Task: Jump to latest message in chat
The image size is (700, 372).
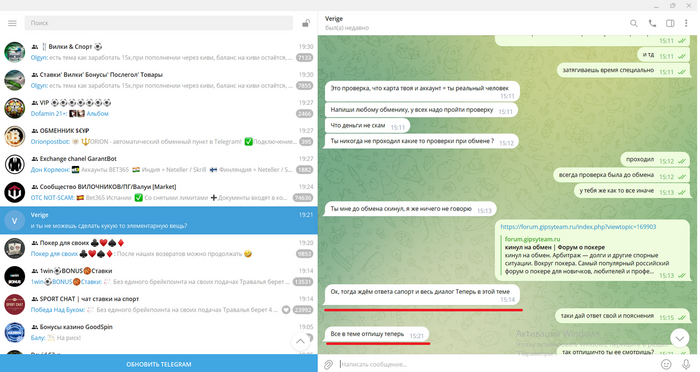Action: pyautogui.click(x=680, y=338)
